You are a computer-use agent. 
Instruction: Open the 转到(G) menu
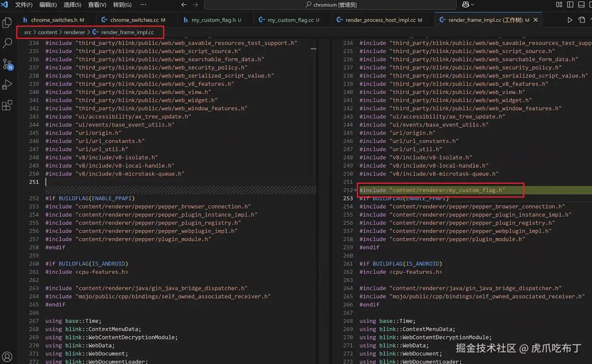pos(122,4)
